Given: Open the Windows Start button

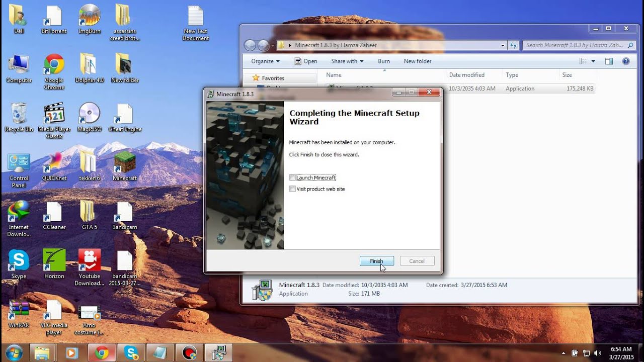Looking at the screenshot, I should pyautogui.click(x=14, y=352).
